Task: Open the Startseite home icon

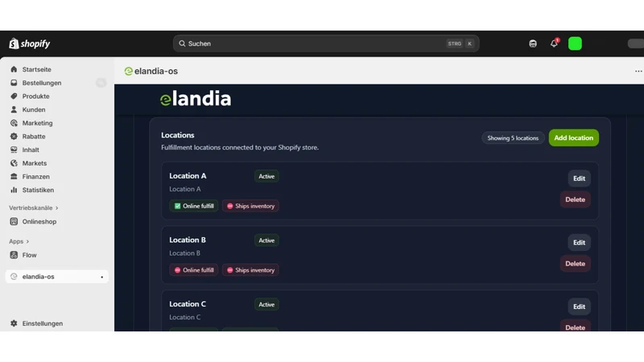Action: click(14, 69)
